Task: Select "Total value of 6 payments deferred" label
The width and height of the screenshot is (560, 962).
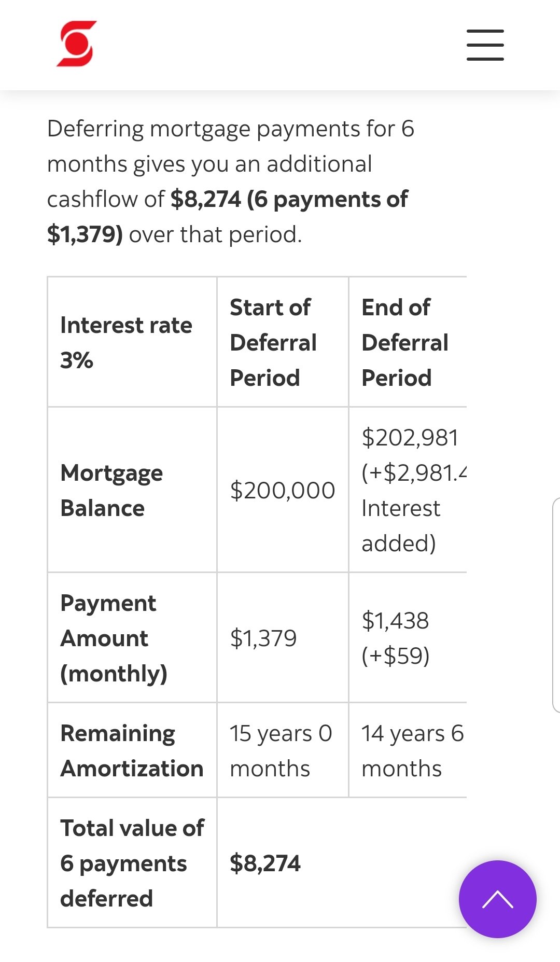Action: tap(132, 863)
